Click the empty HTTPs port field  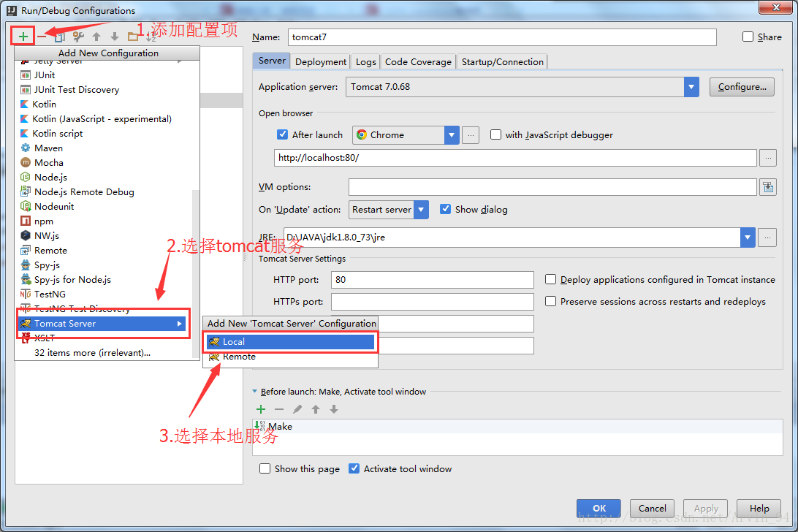pos(432,301)
